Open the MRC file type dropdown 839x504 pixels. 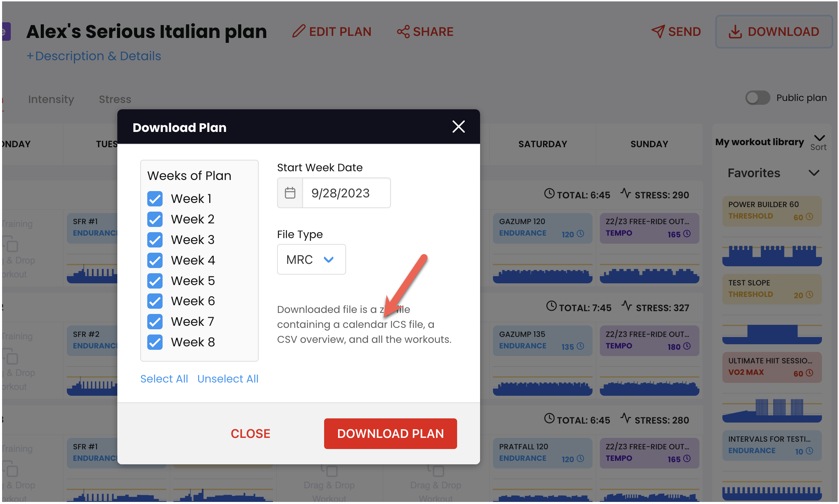coord(311,259)
